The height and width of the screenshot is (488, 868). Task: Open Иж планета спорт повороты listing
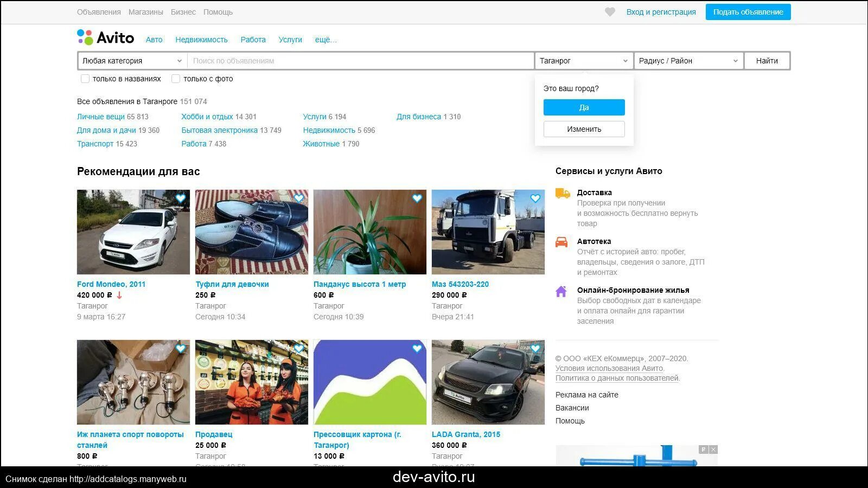(130, 440)
